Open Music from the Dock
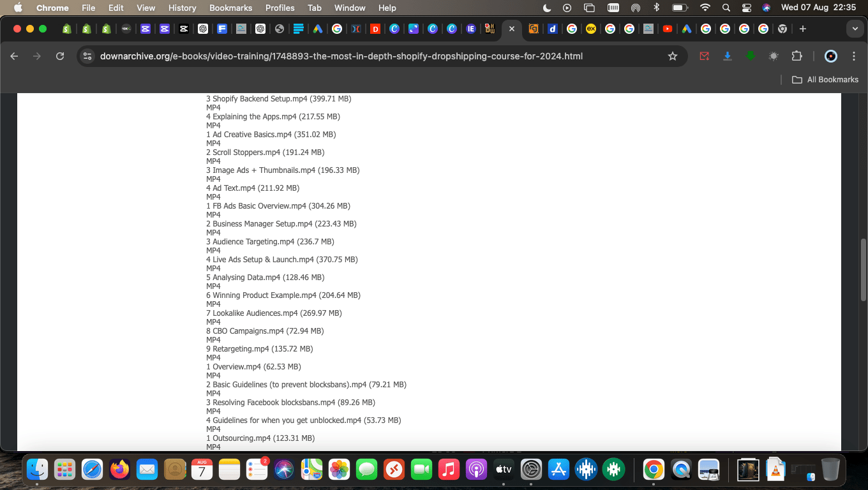Screen dimensions: 868x490 (449, 470)
